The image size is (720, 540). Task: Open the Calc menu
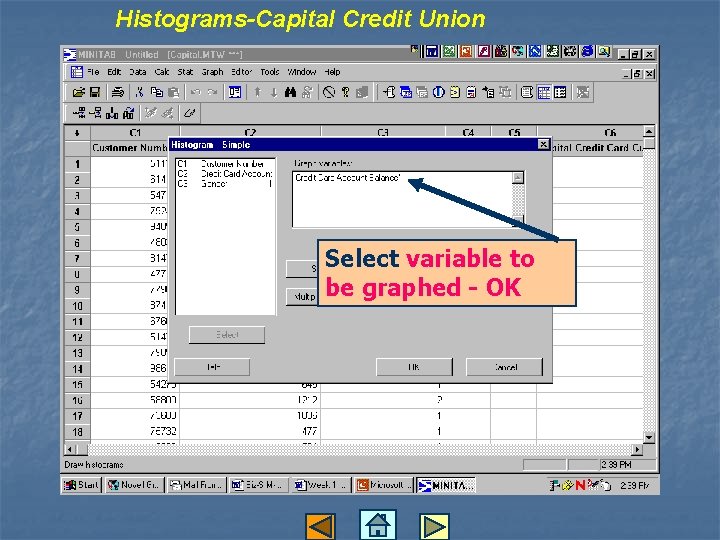[162, 72]
